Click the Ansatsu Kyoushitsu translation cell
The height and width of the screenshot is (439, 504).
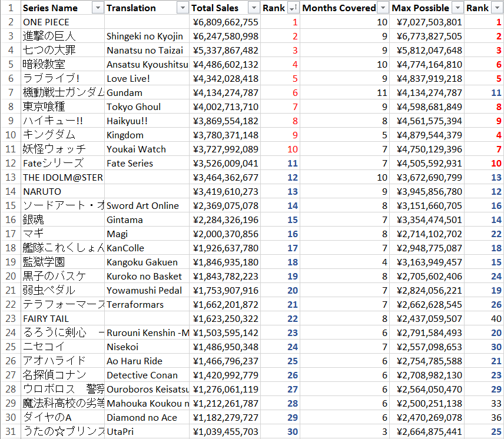coord(147,65)
